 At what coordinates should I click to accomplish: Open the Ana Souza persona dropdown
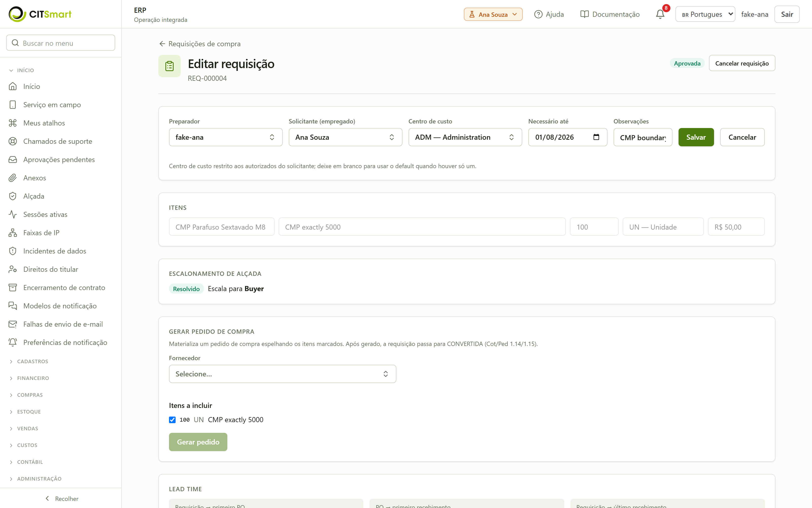pos(493,14)
